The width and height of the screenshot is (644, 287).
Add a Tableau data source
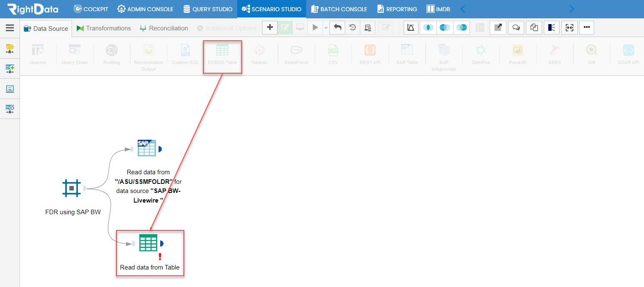point(259,54)
